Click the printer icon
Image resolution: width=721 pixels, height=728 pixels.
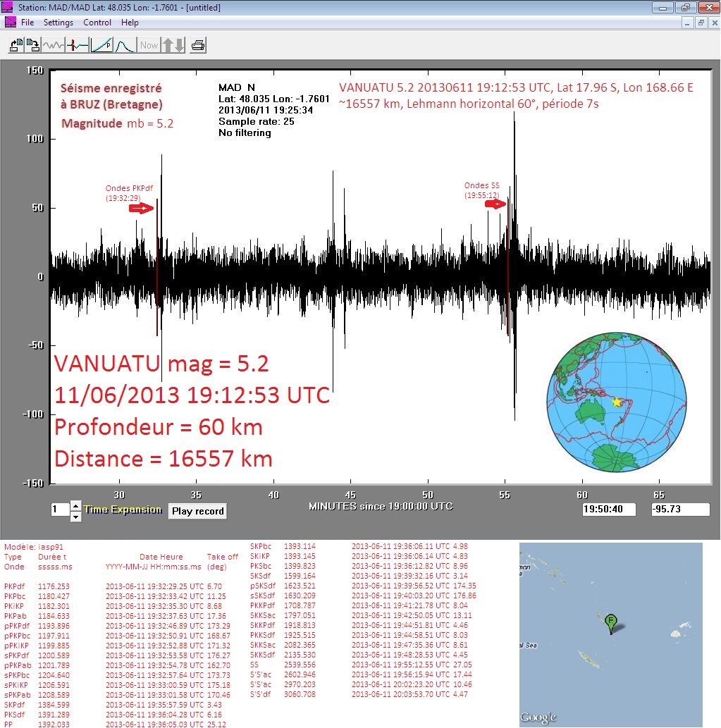pyautogui.click(x=198, y=46)
